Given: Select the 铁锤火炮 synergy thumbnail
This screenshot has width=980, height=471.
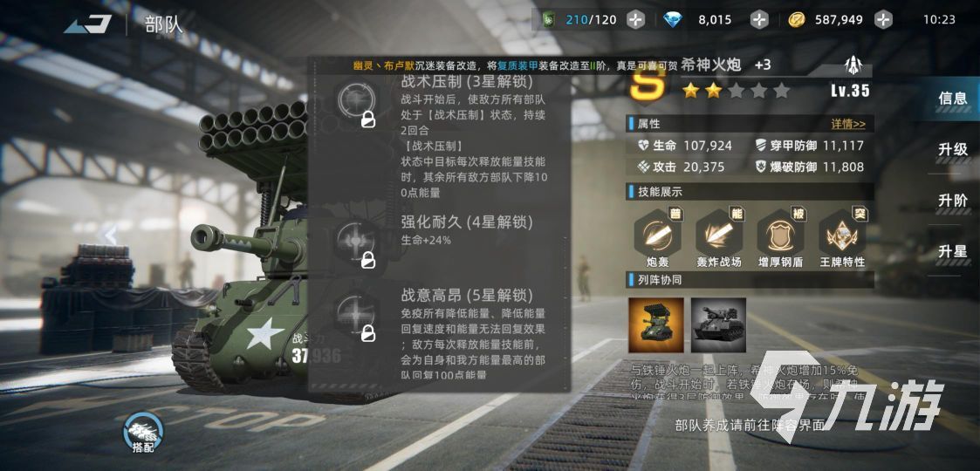Looking at the screenshot, I should click(718, 325).
